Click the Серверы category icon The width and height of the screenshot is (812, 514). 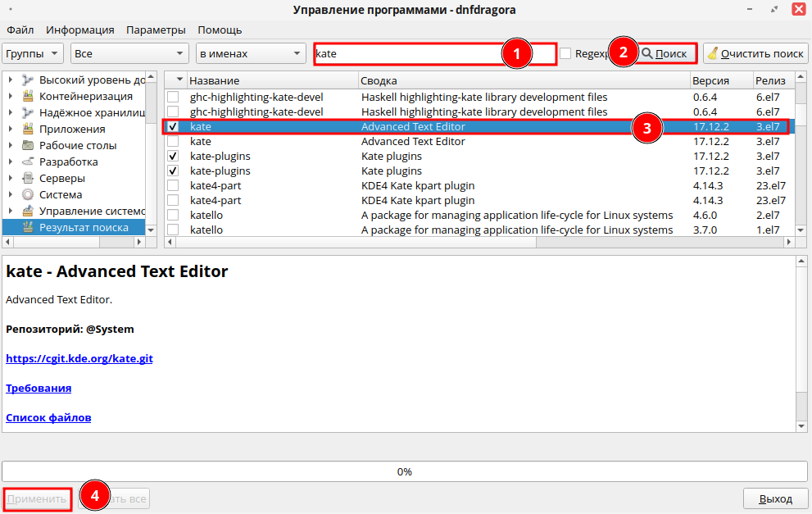coord(28,178)
